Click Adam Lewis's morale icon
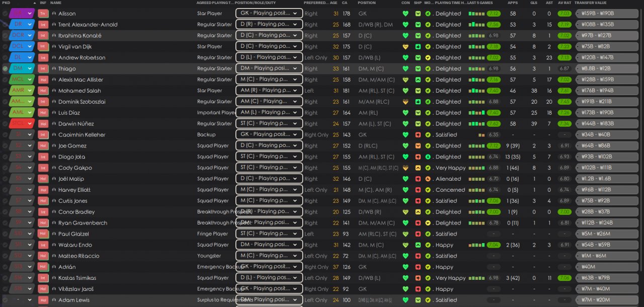The image size is (644, 307). 428,300
